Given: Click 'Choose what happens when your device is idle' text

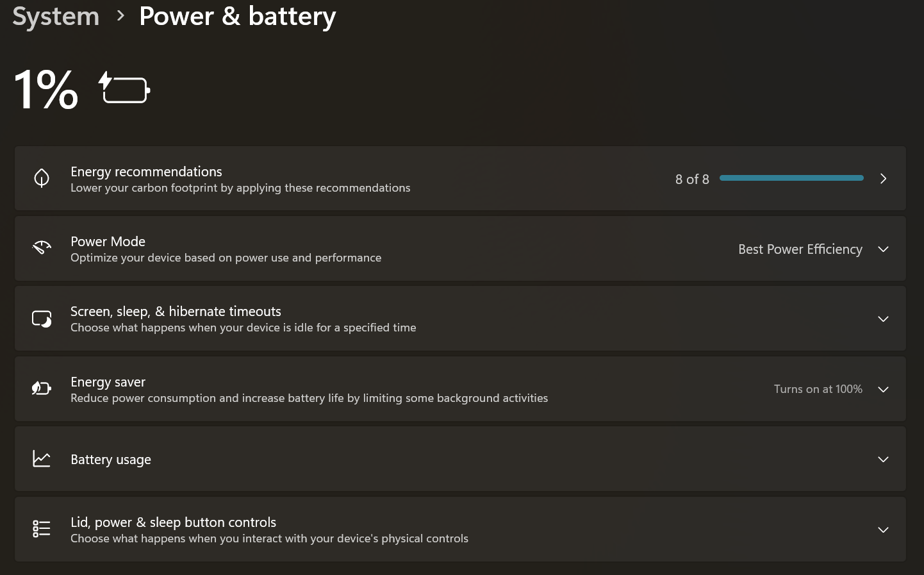Looking at the screenshot, I should pos(243,328).
